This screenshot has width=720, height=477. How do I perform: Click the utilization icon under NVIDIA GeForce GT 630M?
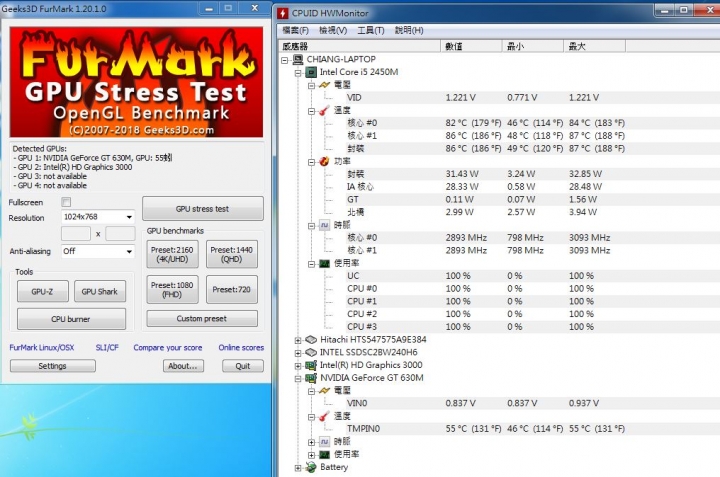(325, 455)
